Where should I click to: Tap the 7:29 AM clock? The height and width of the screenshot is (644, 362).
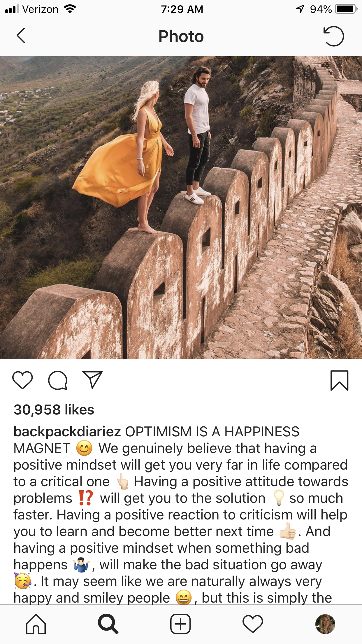click(182, 9)
